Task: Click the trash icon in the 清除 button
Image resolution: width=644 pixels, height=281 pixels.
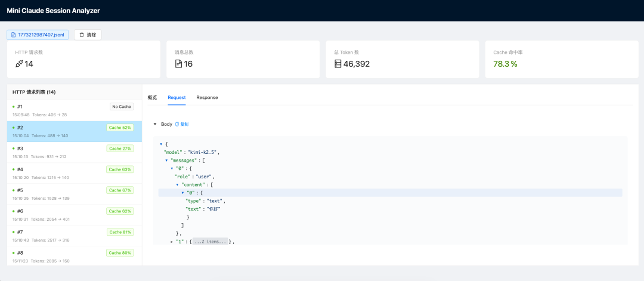Action: click(x=82, y=35)
